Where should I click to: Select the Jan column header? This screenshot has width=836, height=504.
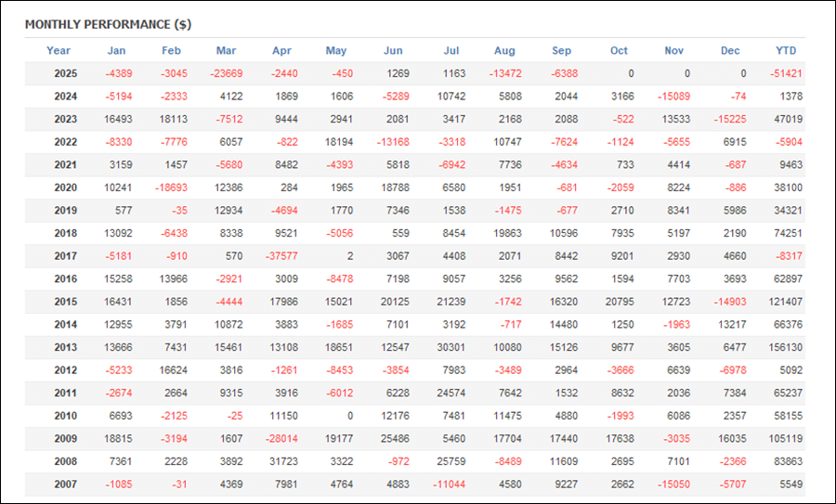pyautogui.click(x=116, y=51)
